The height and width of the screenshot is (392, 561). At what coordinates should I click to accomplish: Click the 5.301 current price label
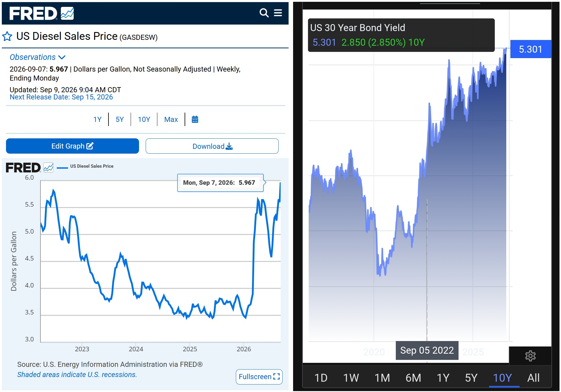[530, 49]
